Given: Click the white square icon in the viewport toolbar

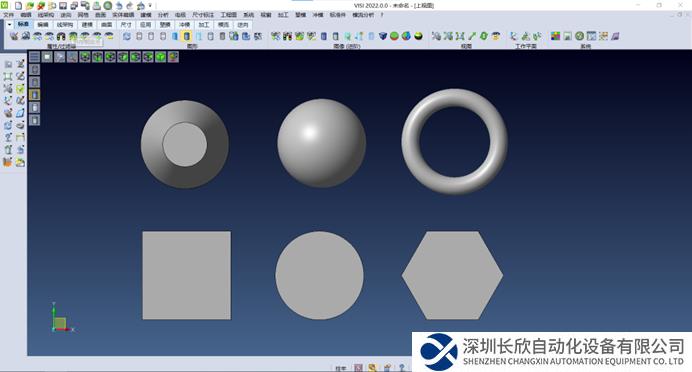Looking at the screenshot, I should pos(47,56).
